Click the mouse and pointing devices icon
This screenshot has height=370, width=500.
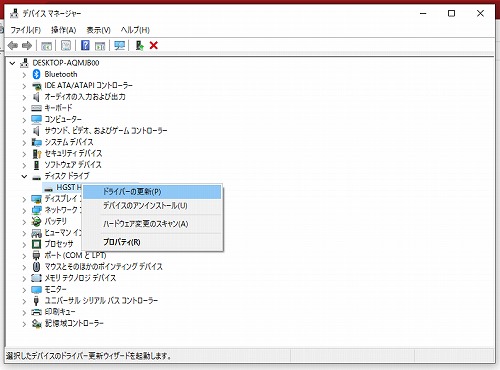click(36, 267)
